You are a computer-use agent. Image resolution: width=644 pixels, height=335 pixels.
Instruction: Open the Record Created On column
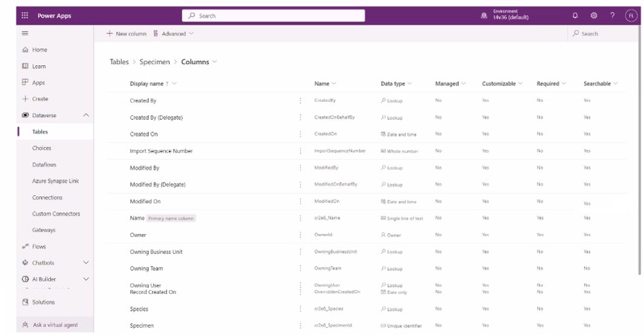click(153, 292)
